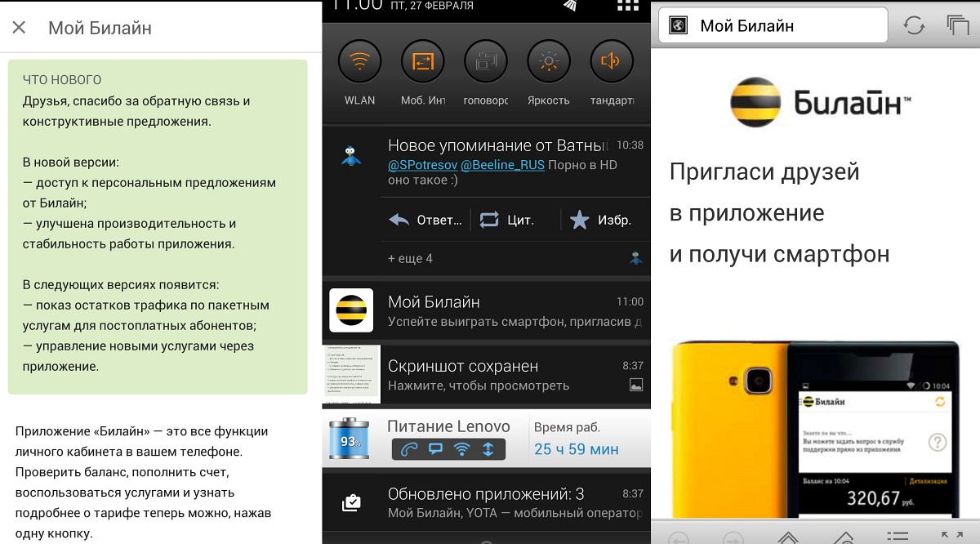The height and width of the screenshot is (544, 980).
Task: Open the 'Обновлено приложений: 3' notification
Action: pos(487,502)
